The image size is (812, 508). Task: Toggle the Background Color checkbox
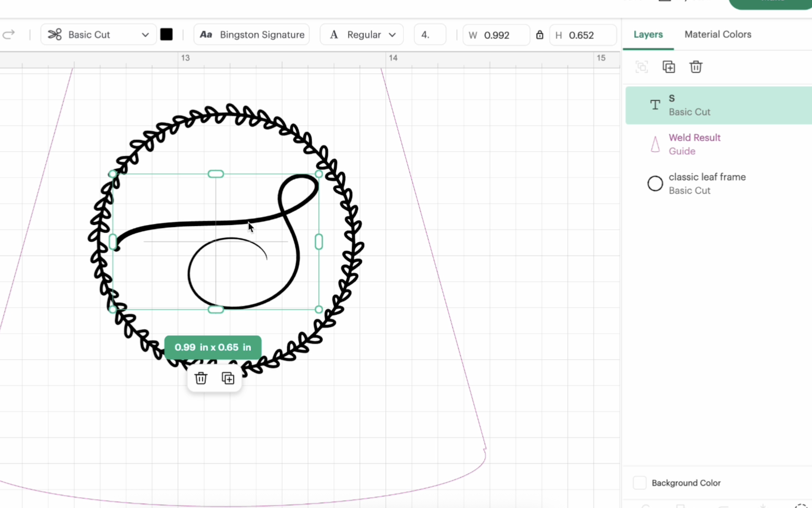click(x=639, y=483)
